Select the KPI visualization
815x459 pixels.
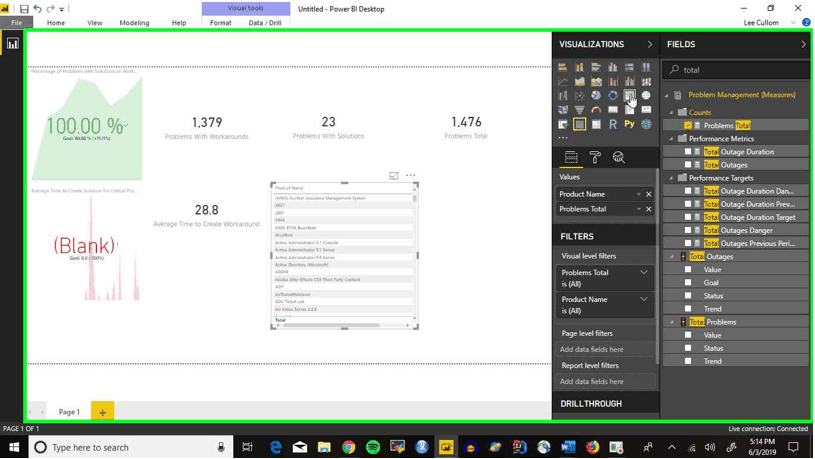pyautogui.click(x=646, y=110)
